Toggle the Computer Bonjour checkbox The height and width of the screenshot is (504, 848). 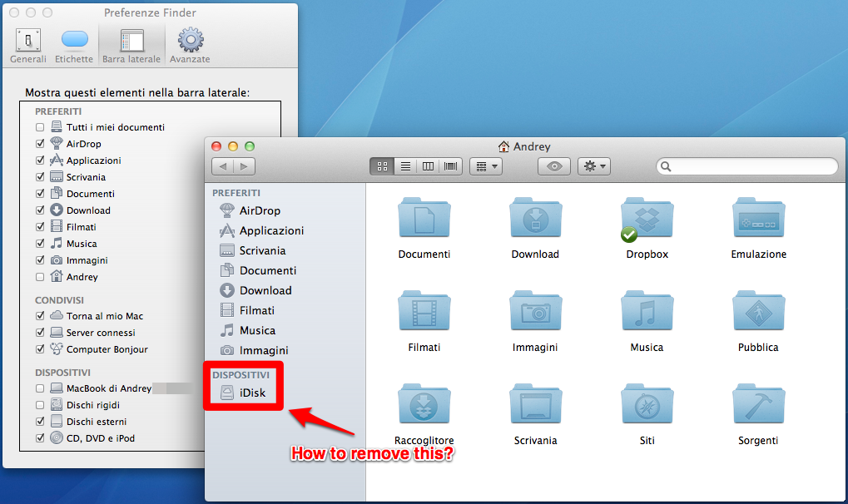tap(40, 349)
